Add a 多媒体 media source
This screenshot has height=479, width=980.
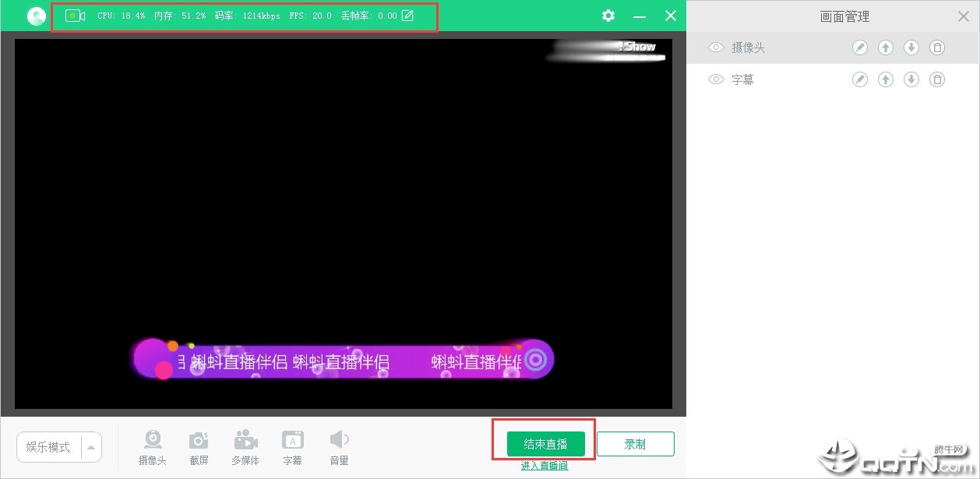245,448
